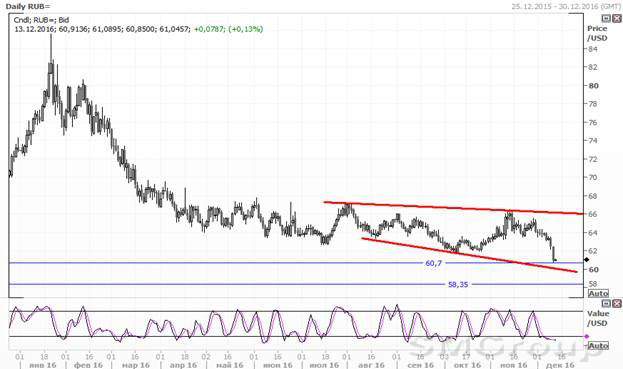Jump to янв 16 on time axis
This screenshot has height=369, width=623.
(x=43, y=365)
